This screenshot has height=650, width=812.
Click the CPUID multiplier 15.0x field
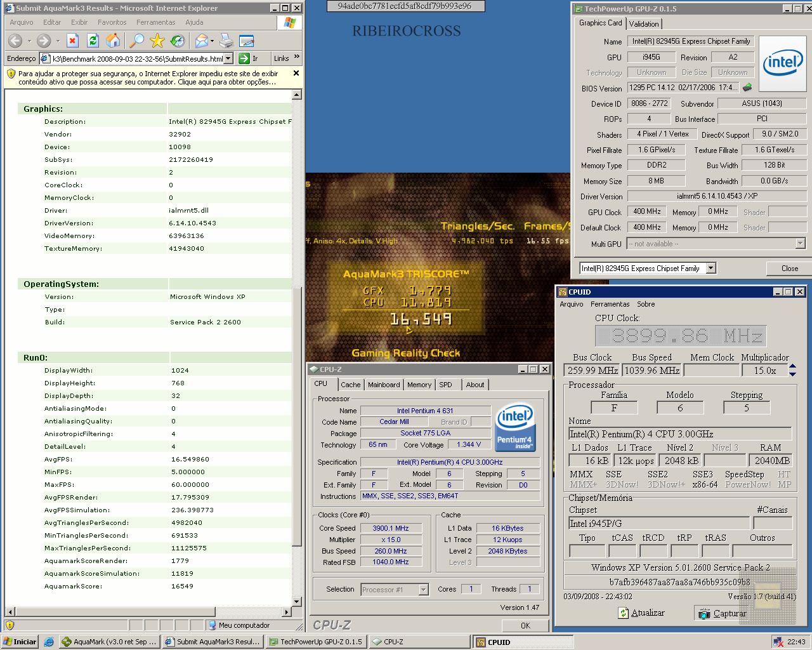(x=764, y=371)
